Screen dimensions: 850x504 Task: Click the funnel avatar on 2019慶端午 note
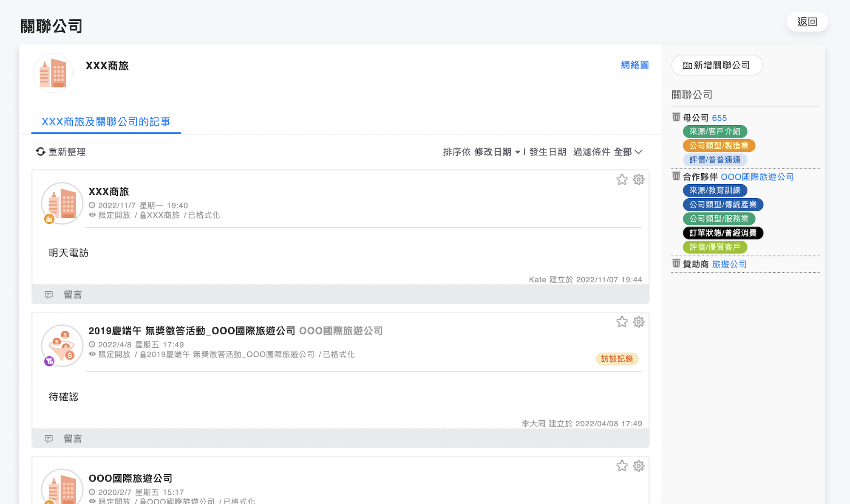click(x=62, y=346)
